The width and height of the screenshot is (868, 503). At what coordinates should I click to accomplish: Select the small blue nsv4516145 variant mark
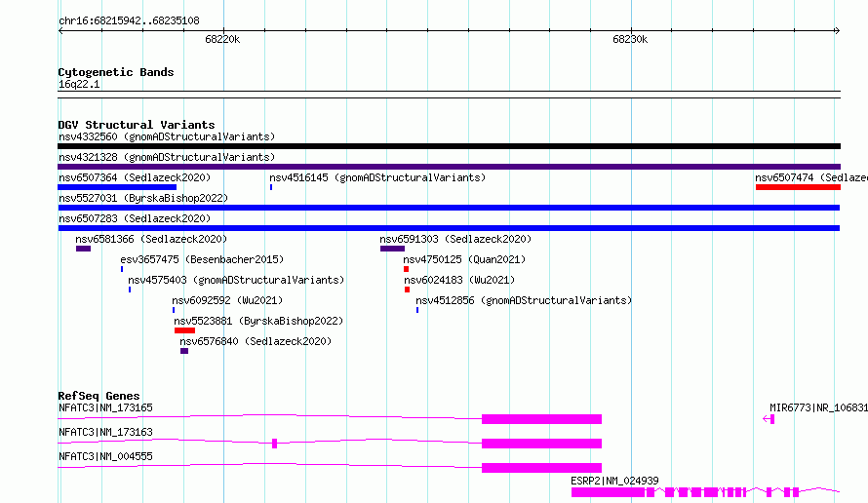pos(271,187)
